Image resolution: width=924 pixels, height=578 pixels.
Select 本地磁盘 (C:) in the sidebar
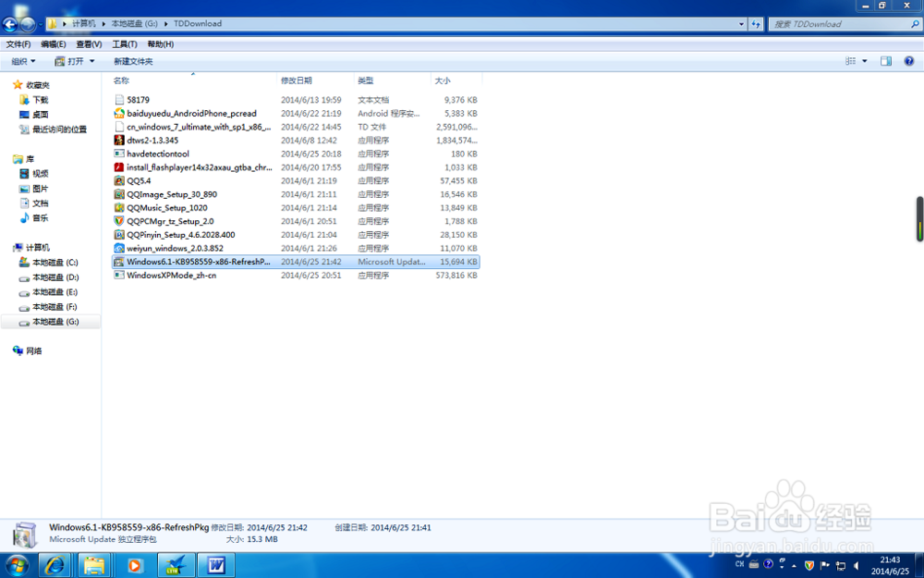click(x=49, y=263)
